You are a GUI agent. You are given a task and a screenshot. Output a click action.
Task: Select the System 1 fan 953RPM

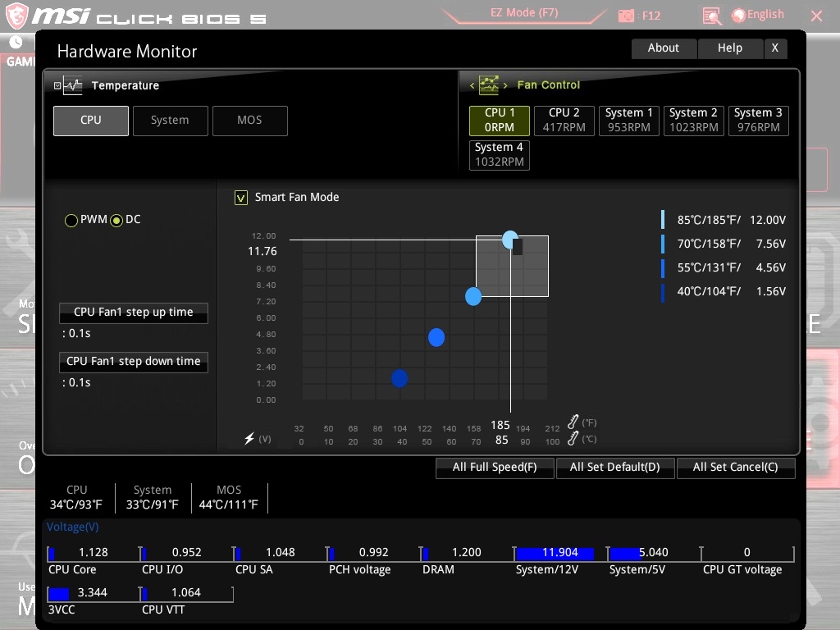(629, 121)
